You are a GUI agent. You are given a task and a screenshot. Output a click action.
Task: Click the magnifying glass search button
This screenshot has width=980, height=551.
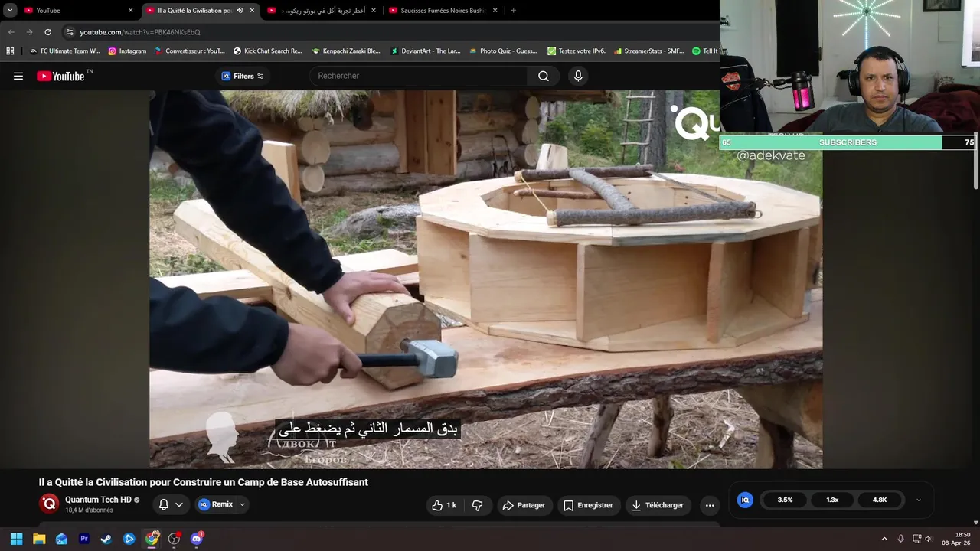coord(544,76)
